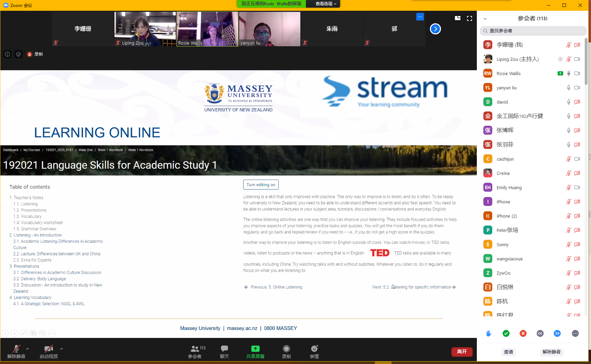Open Dashboard breadcrumb link
This screenshot has width=591, height=364.
click(x=10, y=150)
